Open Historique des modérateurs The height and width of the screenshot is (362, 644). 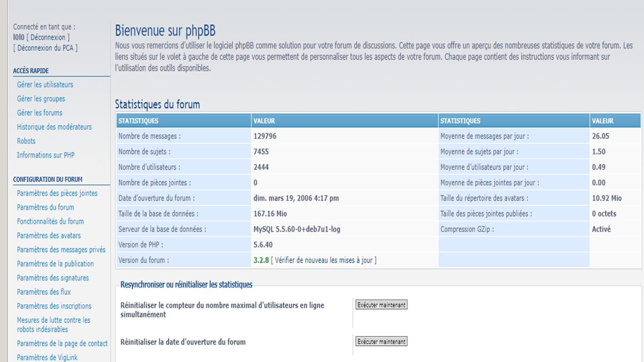coord(54,127)
